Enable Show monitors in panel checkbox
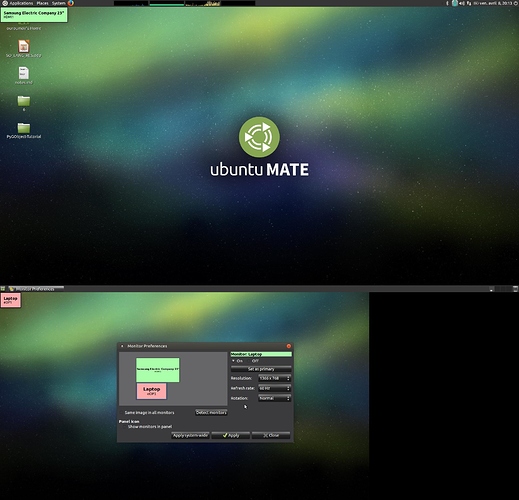 click(147, 427)
